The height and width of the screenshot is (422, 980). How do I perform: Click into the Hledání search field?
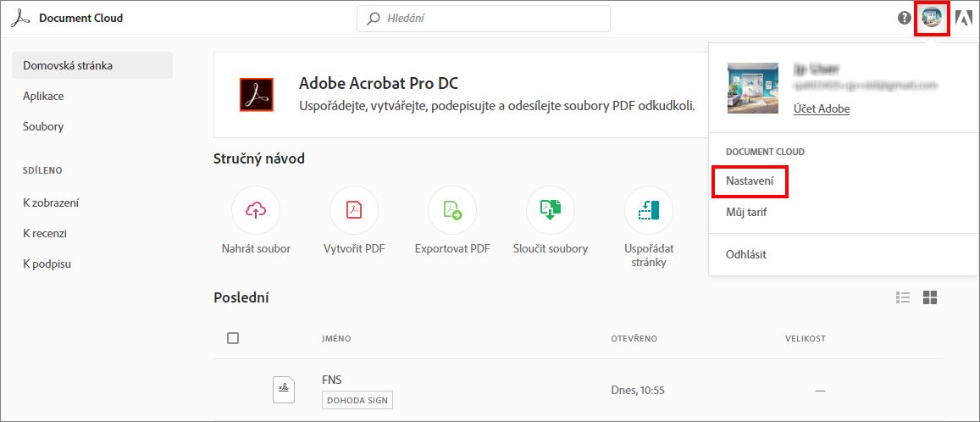[x=491, y=18]
